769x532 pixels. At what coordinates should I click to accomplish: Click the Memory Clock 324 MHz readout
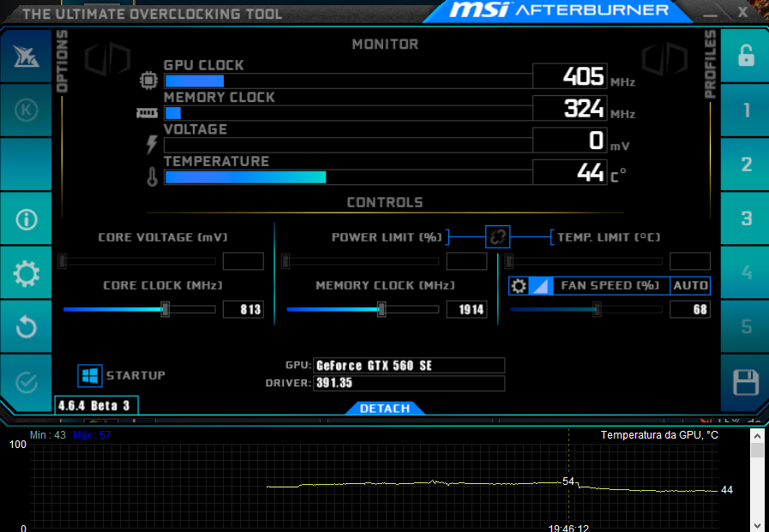click(570, 108)
